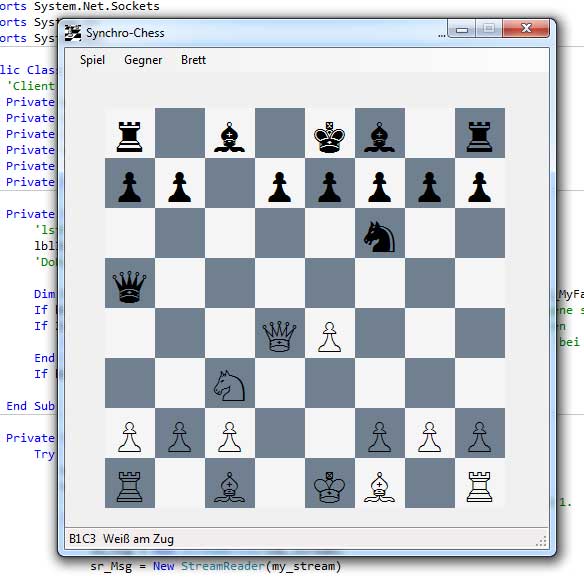This screenshot has height=581, width=584.
Task: Click 'End Sub' in the code editor
Action: tap(31, 406)
